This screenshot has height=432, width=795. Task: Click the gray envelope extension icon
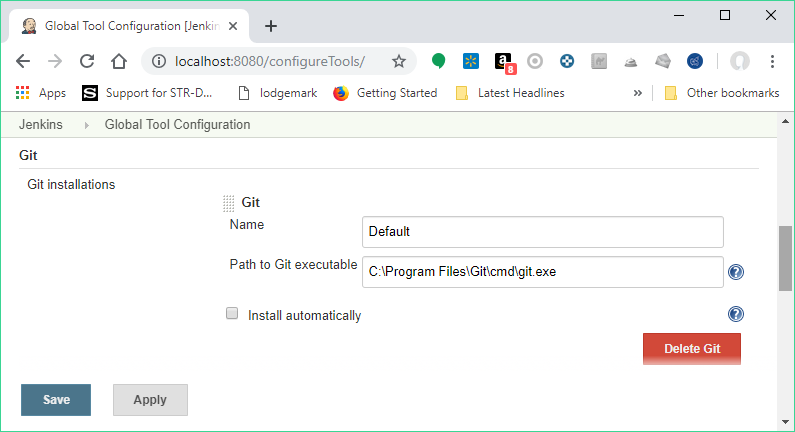click(663, 61)
